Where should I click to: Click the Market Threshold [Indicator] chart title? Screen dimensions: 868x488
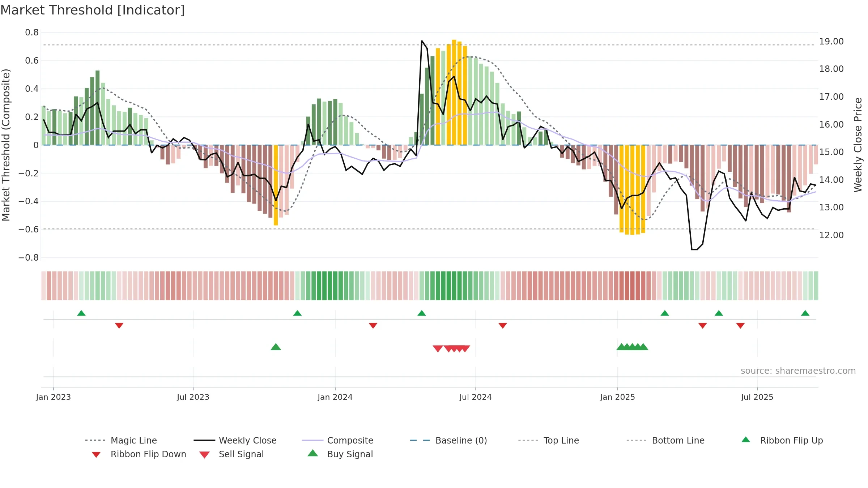coord(93,10)
